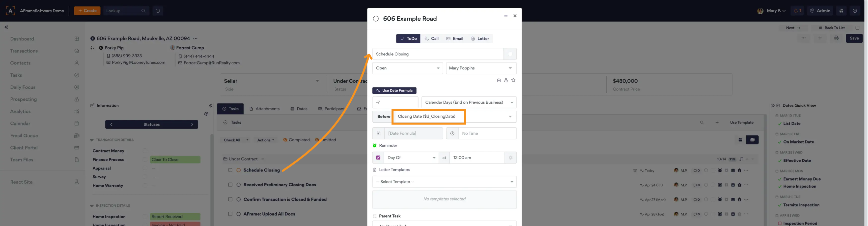Viewport: 868px width, 226px height.
Task: Click the star favorite icon in task dialog
Action: (513, 80)
